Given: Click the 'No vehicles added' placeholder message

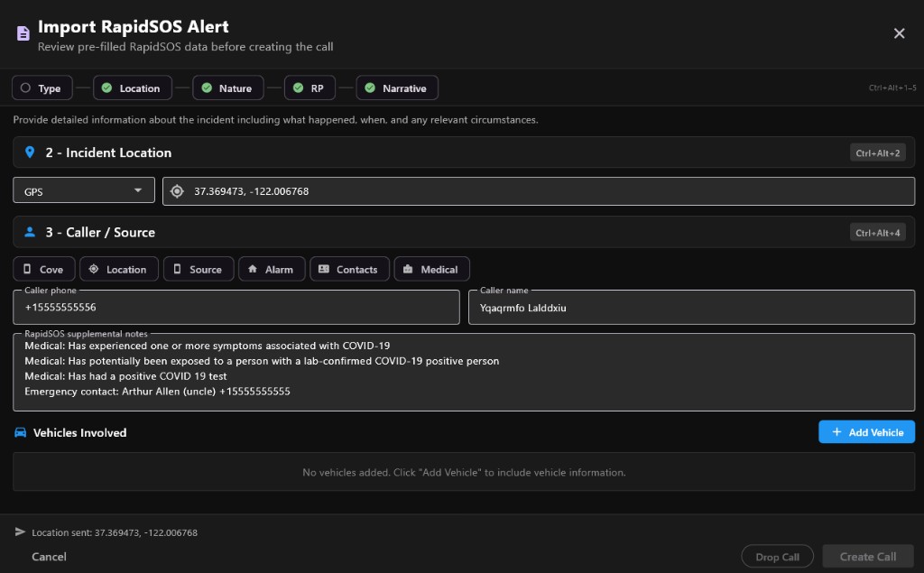Looking at the screenshot, I should point(464,472).
